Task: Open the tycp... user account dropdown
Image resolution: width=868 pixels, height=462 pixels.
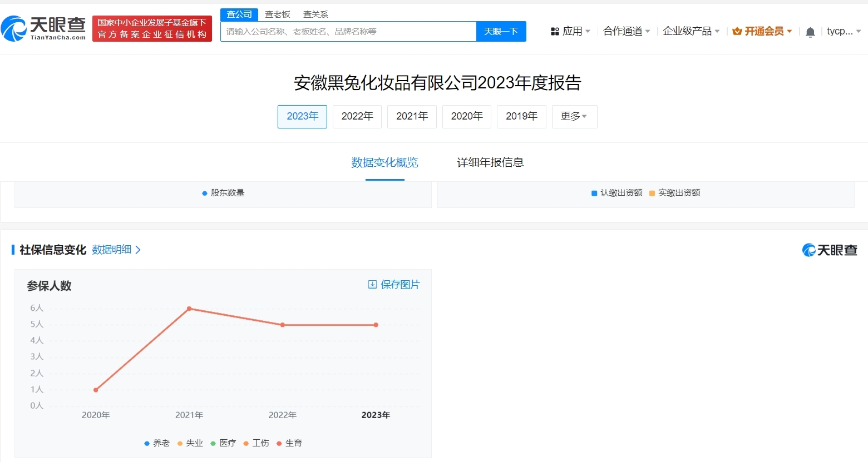Action: (844, 32)
